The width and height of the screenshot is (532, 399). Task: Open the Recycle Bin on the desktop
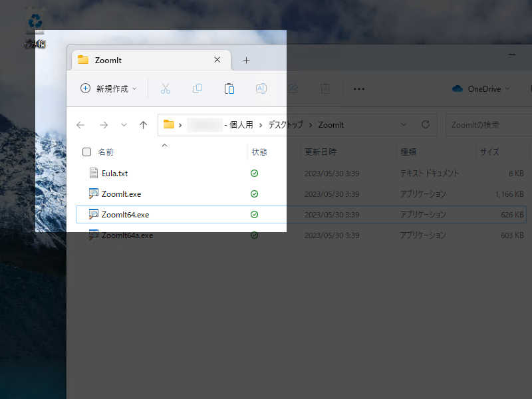(34, 20)
